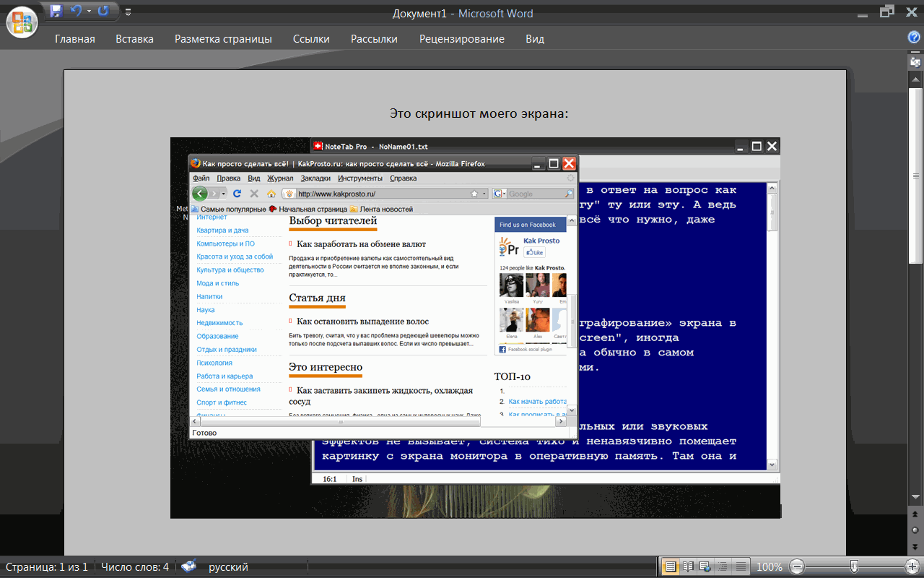Open the Рассылки ribbon tab

pyautogui.click(x=374, y=39)
